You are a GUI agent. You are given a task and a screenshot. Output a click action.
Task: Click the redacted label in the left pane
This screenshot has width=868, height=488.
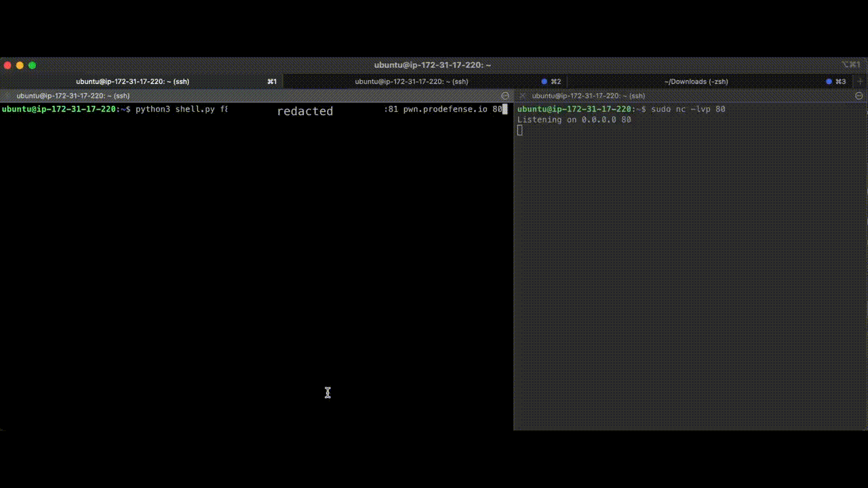click(x=305, y=111)
